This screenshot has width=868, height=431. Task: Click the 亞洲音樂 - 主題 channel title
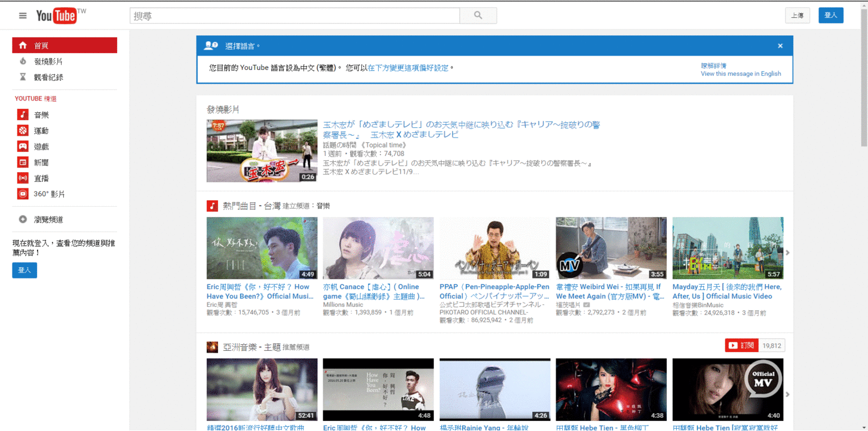pos(251,347)
